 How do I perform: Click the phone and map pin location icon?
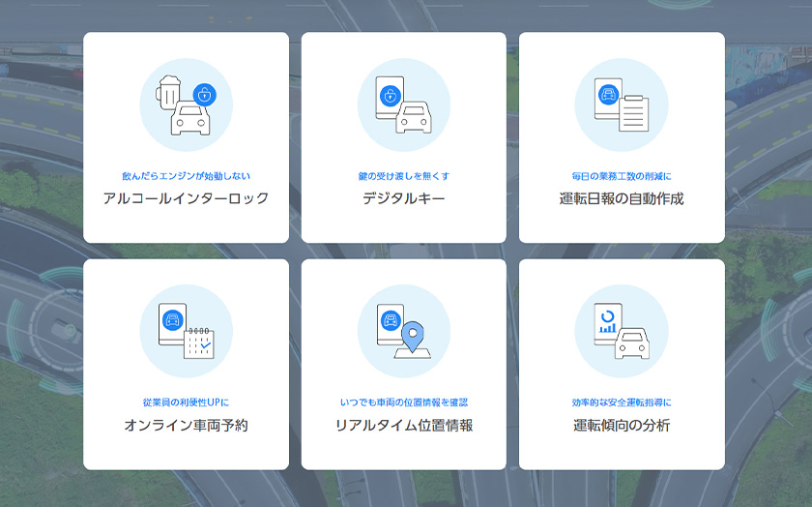(x=404, y=331)
